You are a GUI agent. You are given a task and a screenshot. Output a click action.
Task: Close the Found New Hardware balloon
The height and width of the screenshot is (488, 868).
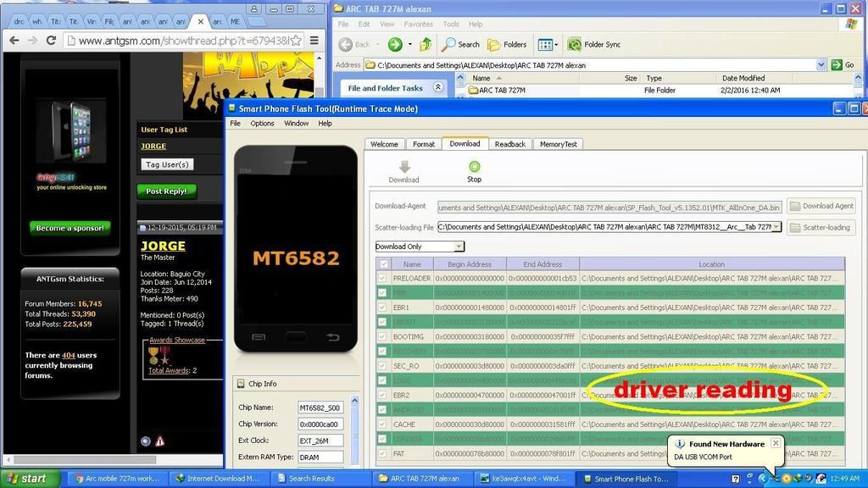[x=776, y=443]
